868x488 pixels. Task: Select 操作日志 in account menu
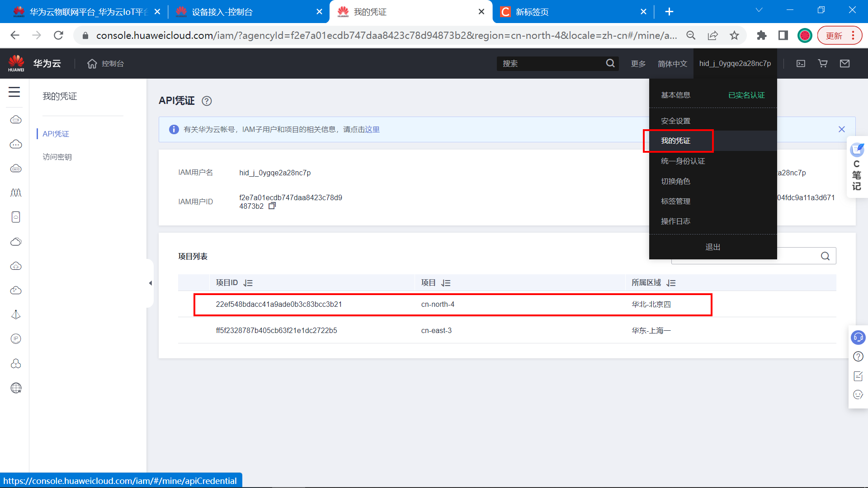[675, 221]
